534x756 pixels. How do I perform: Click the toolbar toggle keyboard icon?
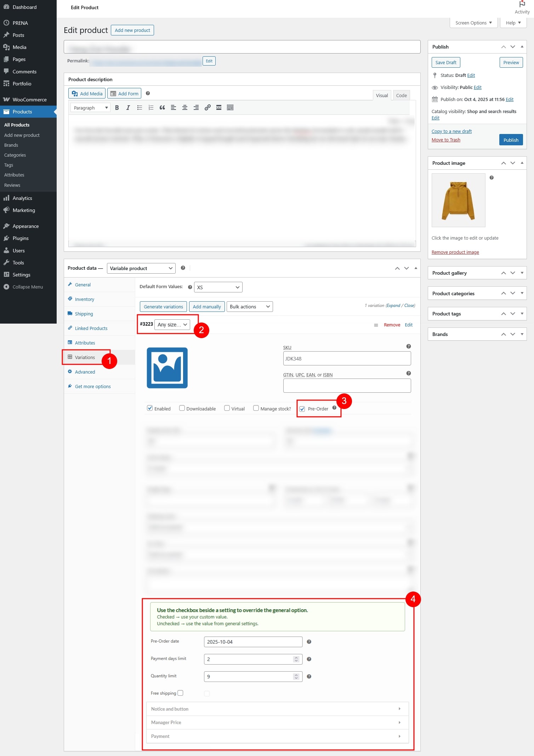[x=230, y=108]
